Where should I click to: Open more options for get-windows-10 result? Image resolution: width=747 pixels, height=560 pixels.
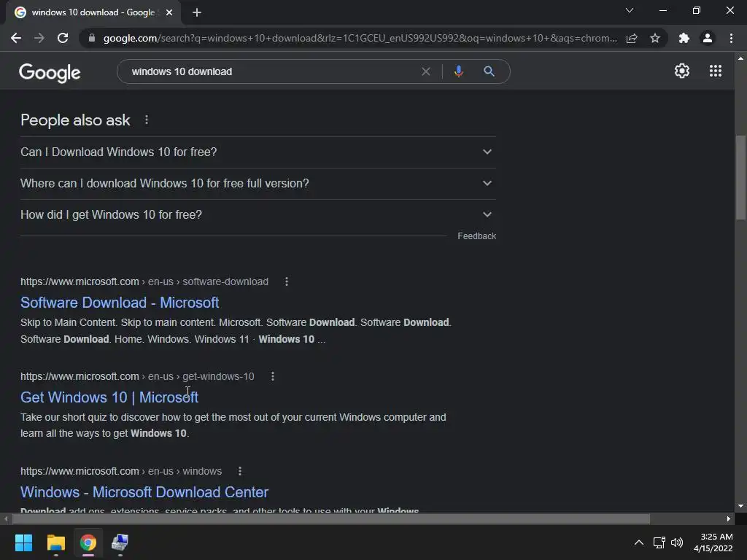[x=273, y=377]
